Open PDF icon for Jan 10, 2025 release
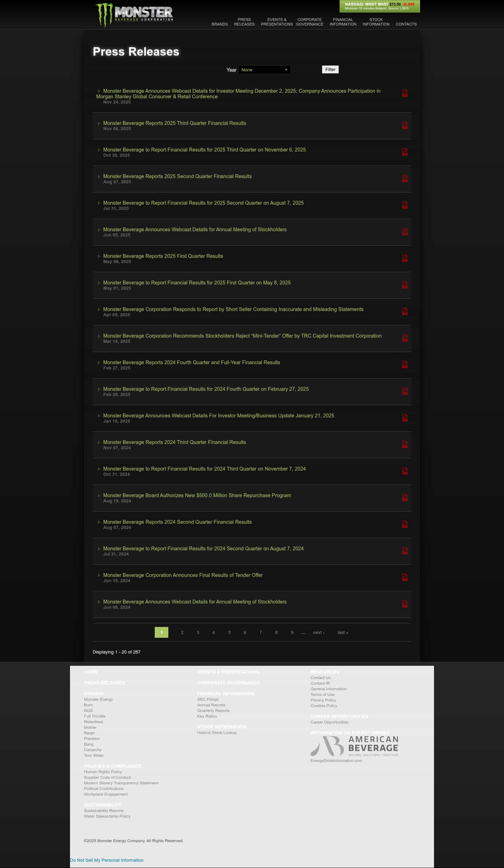This screenshot has height=868, width=504. click(x=405, y=418)
